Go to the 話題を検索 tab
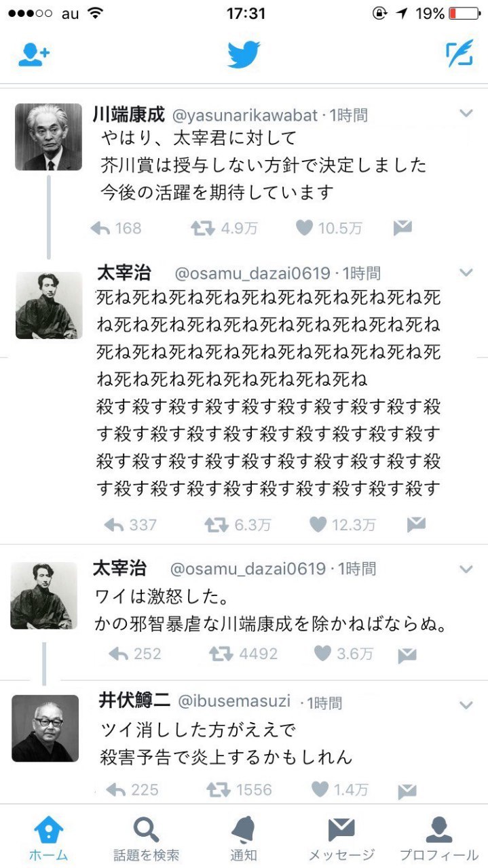Screen dimensions: 488x868 pyautogui.click(x=146, y=838)
